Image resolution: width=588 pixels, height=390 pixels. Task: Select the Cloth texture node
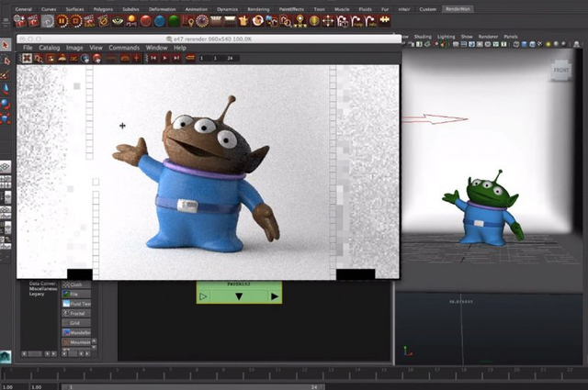(76, 284)
